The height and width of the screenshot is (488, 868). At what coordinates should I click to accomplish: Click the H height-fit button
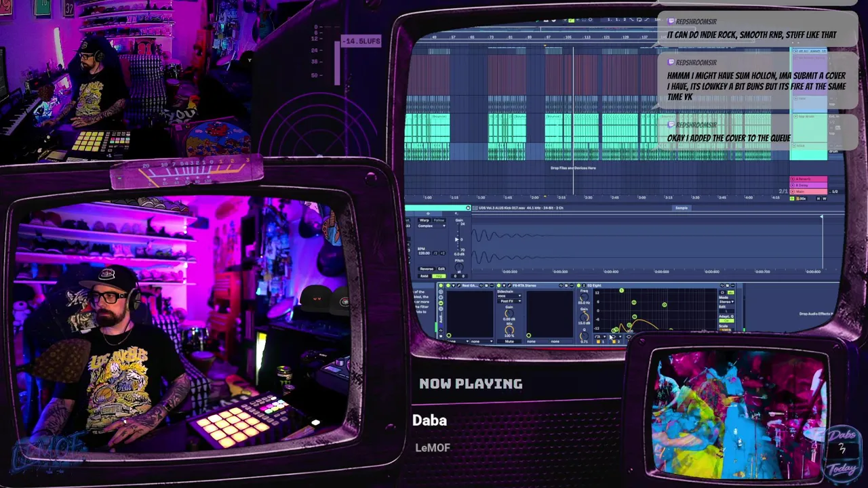coord(818,199)
